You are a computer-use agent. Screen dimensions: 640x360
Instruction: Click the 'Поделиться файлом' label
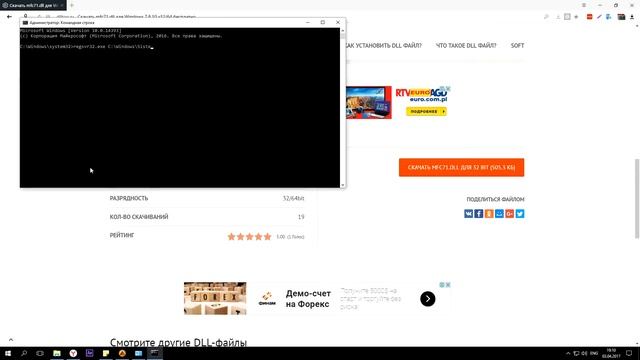tap(495, 199)
